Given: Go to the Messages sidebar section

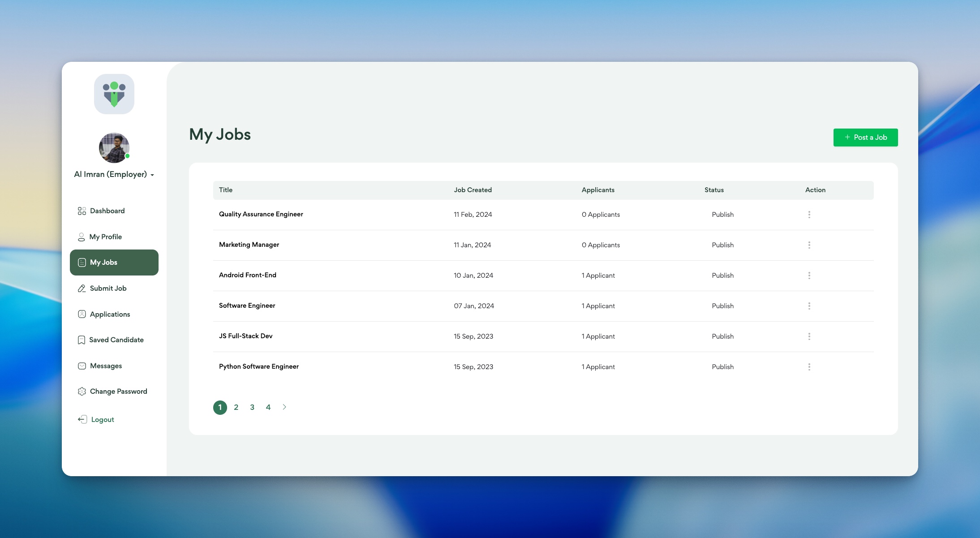Looking at the screenshot, I should coord(106,366).
